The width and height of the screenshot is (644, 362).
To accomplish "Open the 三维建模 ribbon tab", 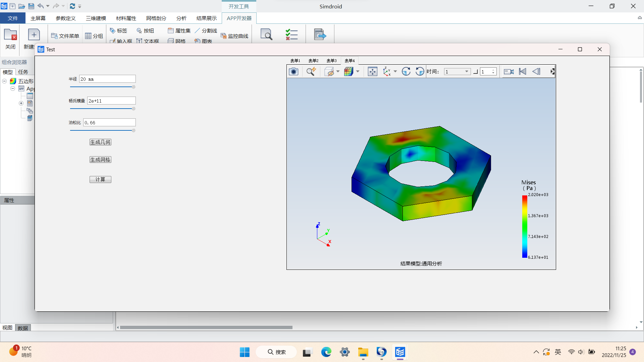I will pyautogui.click(x=96, y=18).
